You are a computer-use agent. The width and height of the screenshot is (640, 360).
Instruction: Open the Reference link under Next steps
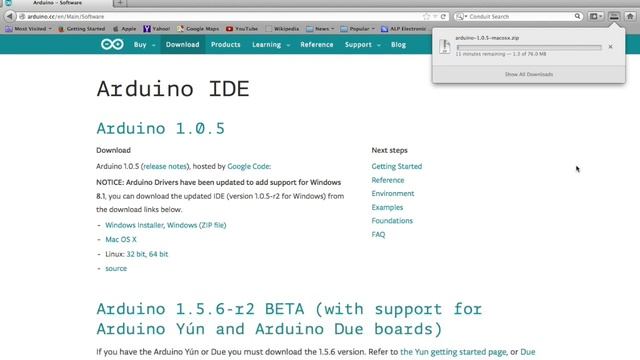[x=388, y=180]
